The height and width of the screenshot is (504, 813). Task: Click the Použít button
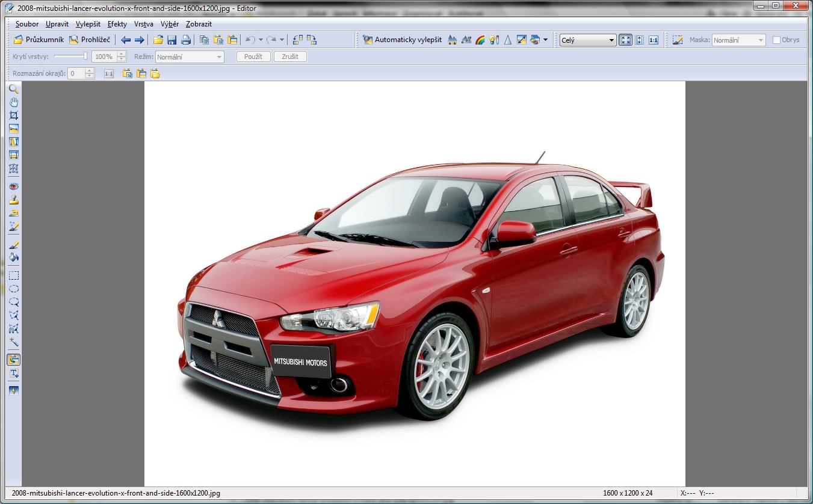point(253,57)
